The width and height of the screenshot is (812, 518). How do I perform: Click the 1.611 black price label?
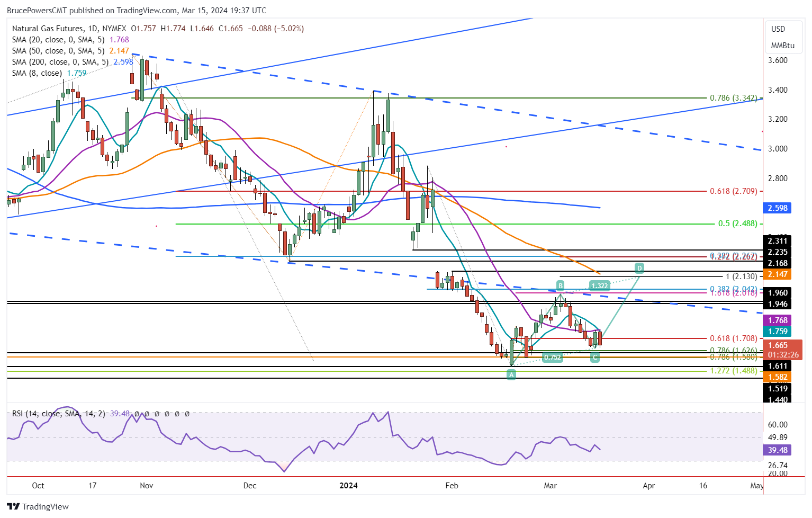coord(778,366)
